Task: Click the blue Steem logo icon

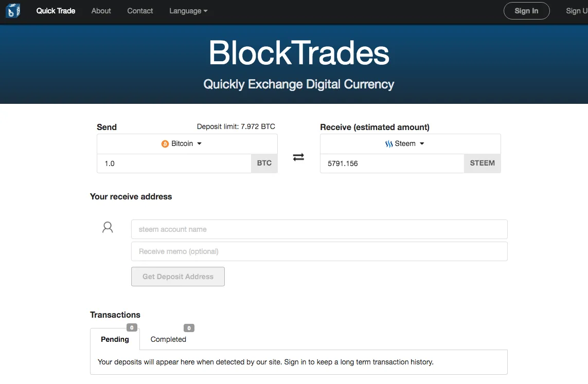Action: [x=389, y=144]
